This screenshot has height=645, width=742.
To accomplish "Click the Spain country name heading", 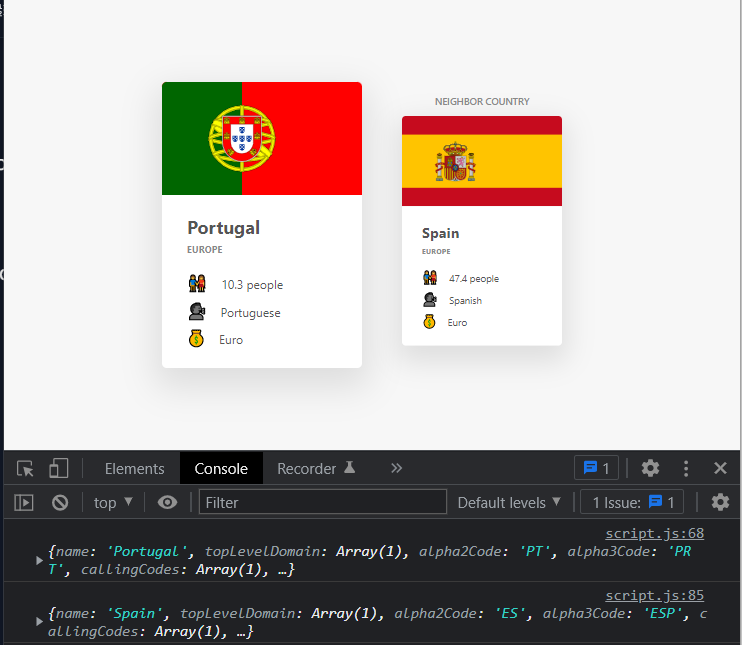I will click(441, 233).
